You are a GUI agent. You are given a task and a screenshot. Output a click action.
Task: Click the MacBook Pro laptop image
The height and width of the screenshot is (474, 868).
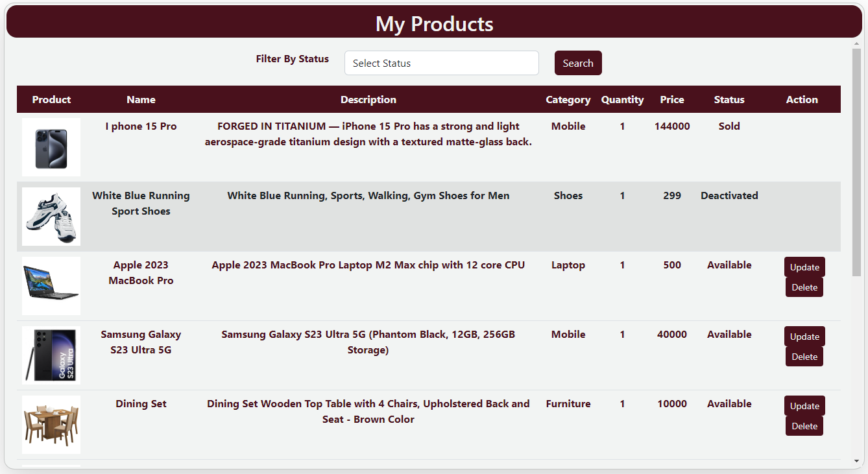51,286
